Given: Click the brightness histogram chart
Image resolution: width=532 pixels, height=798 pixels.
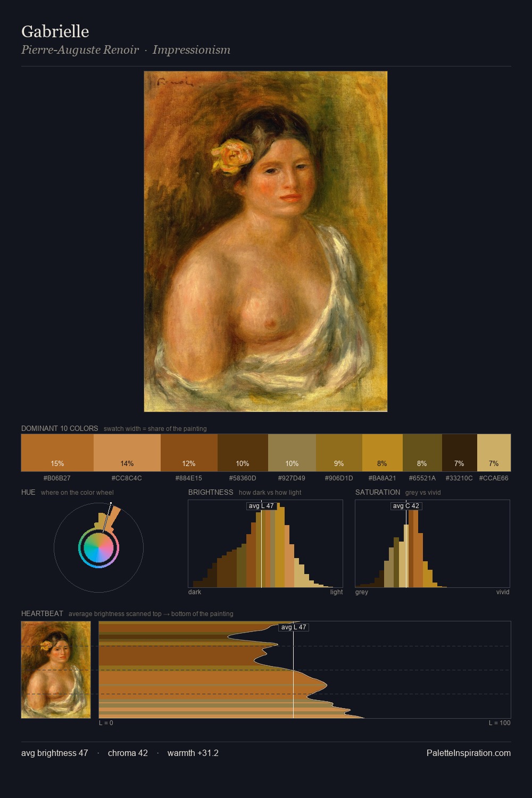Looking at the screenshot, I should point(265,544).
